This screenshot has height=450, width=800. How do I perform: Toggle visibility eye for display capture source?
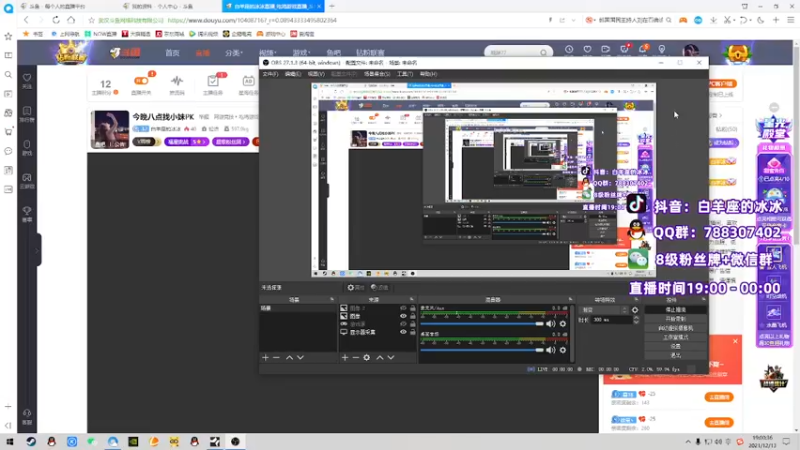coord(403,332)
